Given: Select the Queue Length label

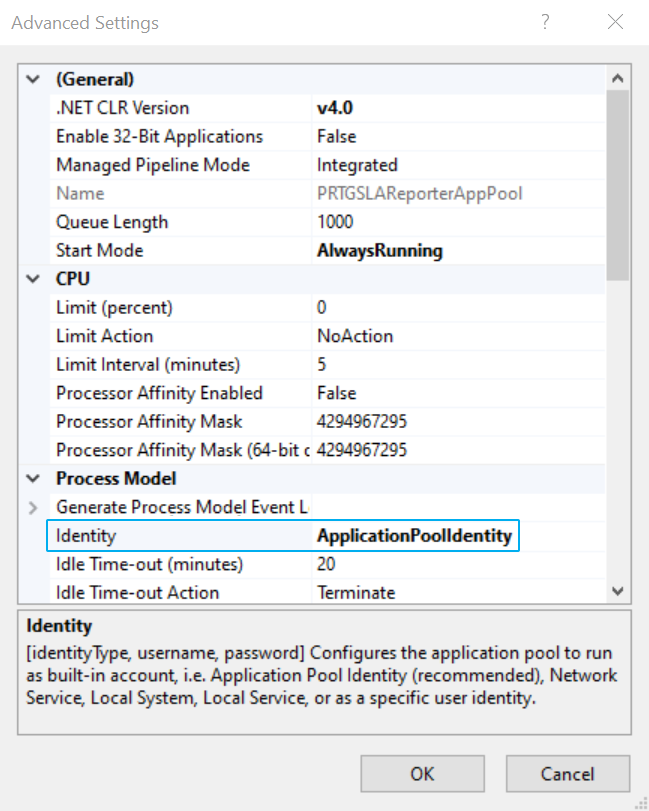Looking at the screenshot, I should (112, 222).
